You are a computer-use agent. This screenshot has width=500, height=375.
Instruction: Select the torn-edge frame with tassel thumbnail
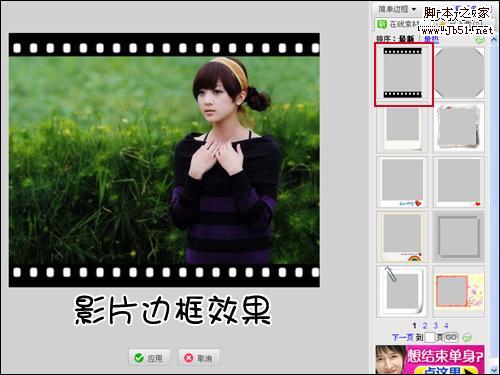point(459,128)
